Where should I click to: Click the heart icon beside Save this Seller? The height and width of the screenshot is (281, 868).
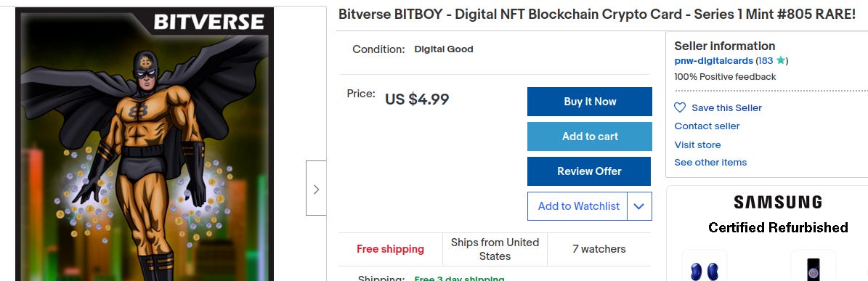click(680, 108)
